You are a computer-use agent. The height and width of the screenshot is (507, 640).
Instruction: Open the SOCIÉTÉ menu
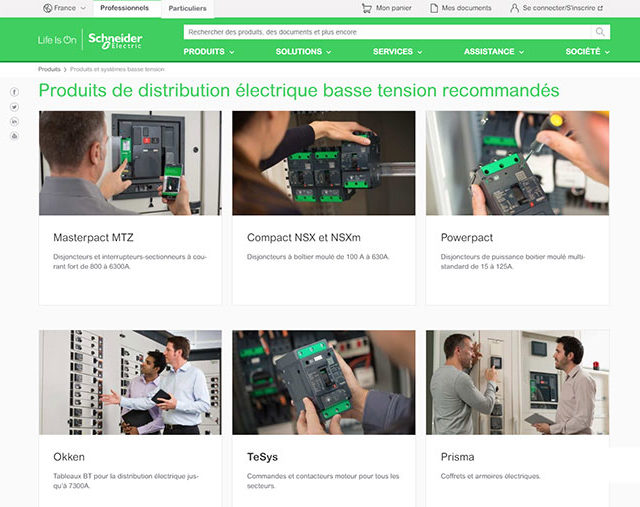click(583, 52)
